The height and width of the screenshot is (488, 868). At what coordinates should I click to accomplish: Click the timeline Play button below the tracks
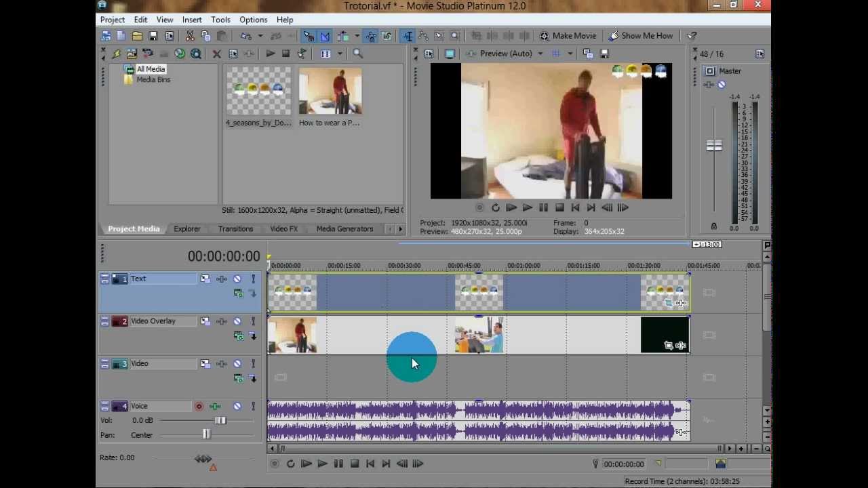pos(322,464)
